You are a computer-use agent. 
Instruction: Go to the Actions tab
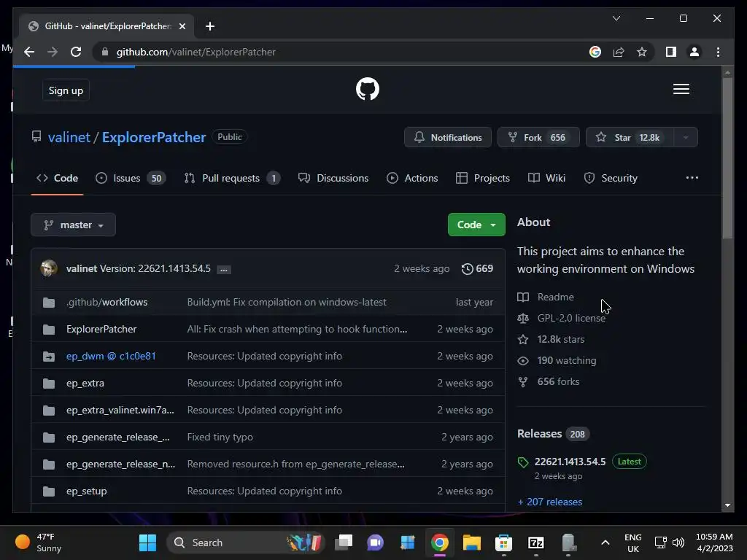point(413,178)
